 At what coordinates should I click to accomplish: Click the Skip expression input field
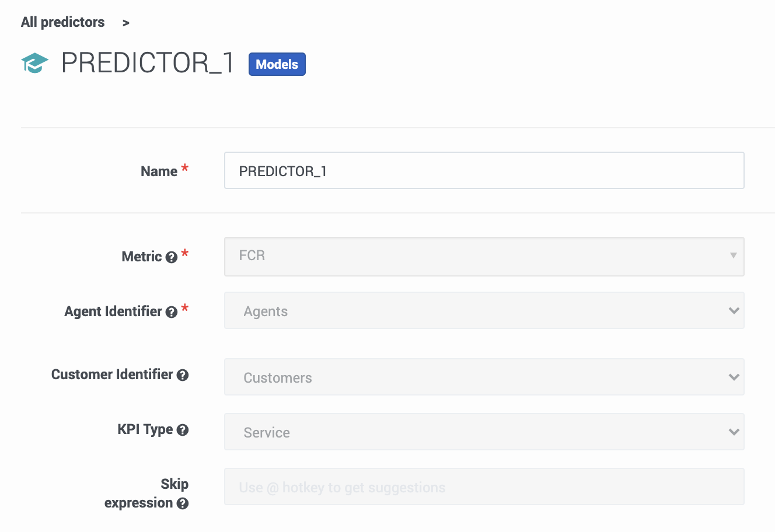pos(484,487)
